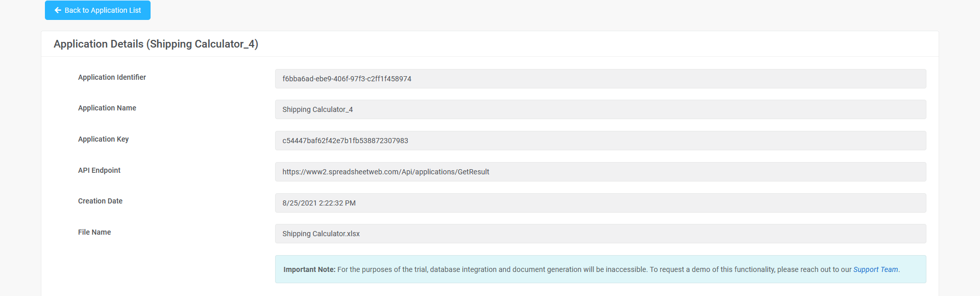Image resolution: width=980 pixels, height=296 pixels.
Task: Click the Application Identifier label
Action: tap(112, 77)
